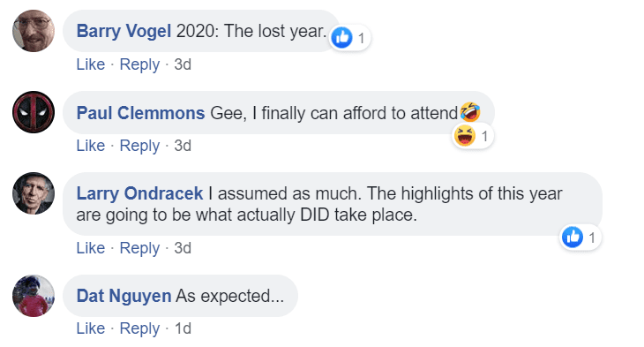The width and height of the screenshot is (644, 347).
Task: Open the Larry Ondracek name link
Action: 139,193
